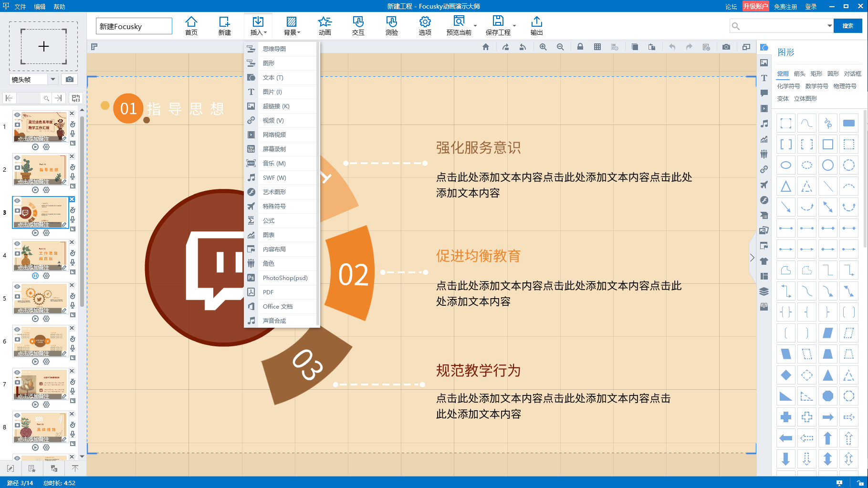Click the redo arrow icon

click(689, 47)
